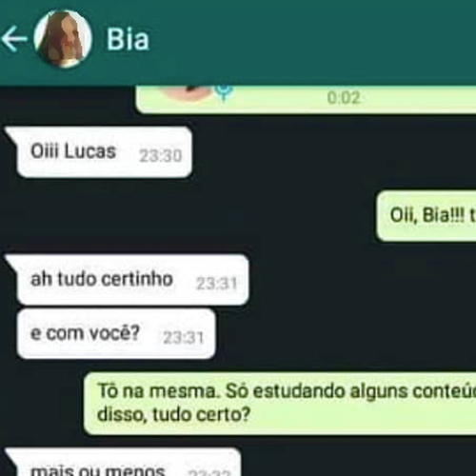The width and height of the screenshot is (476, 476).
Task: Tap the sender avatar inside the voice message
Action: (x=186, y=92)
